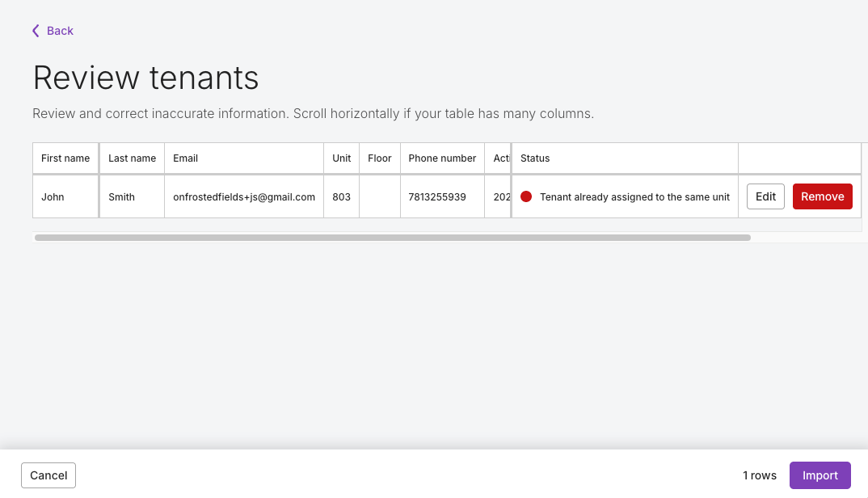Click the unit cell showing 803

[x=341, y=196]
